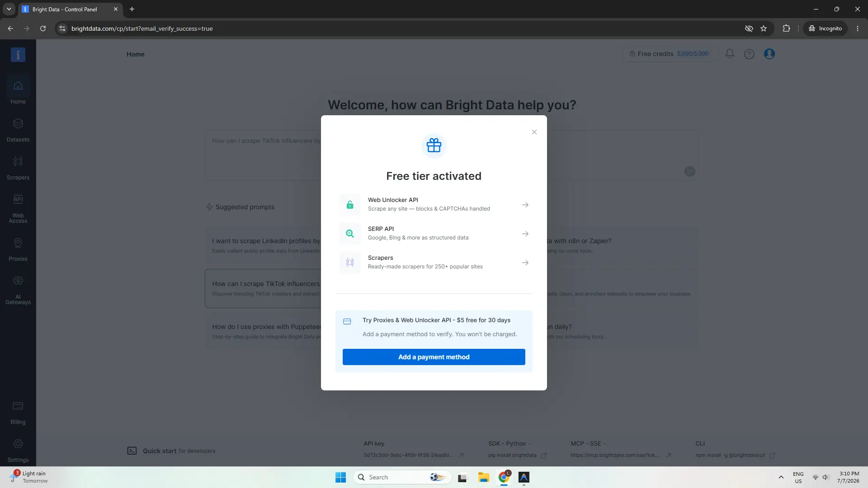The height and width of the screenshot is (488, 868).
Task: Click the Incognito indicator
Action: [x=825, y=28]
